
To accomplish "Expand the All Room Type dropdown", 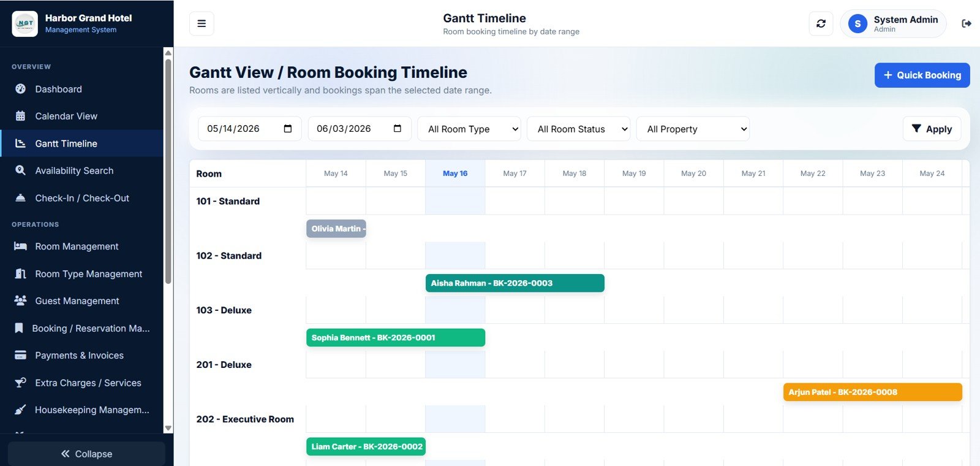I will [469, 129].
